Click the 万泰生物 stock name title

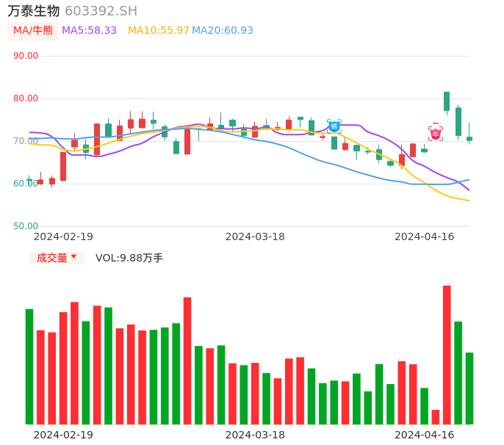tap(34, 11)
